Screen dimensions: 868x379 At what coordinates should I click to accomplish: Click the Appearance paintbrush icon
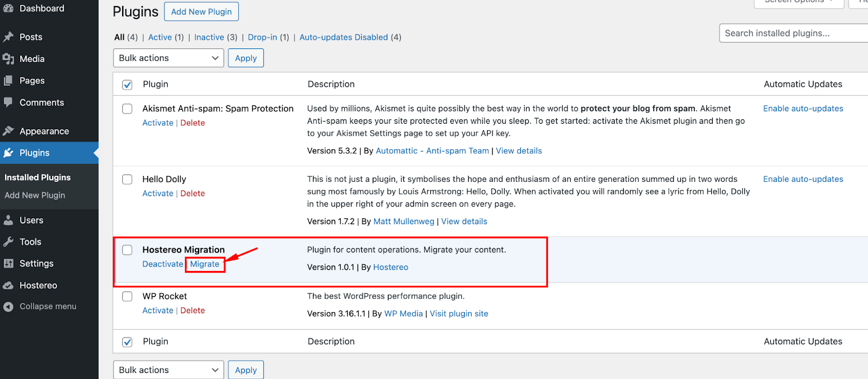[8, 131]
